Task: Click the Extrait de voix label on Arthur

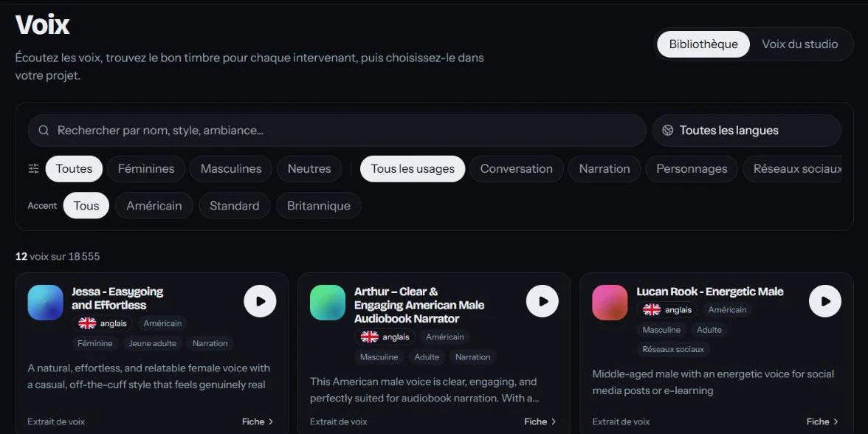Action: click(x=338, y=422)
